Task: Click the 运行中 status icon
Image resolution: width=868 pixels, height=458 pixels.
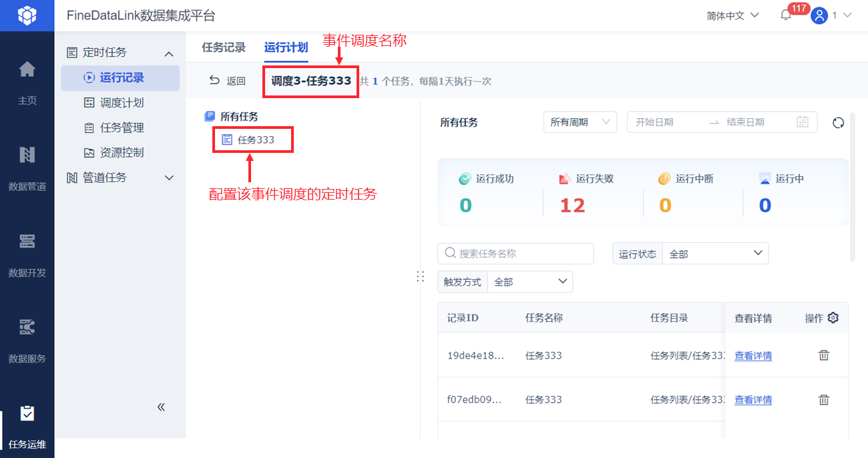Action: 765,179
